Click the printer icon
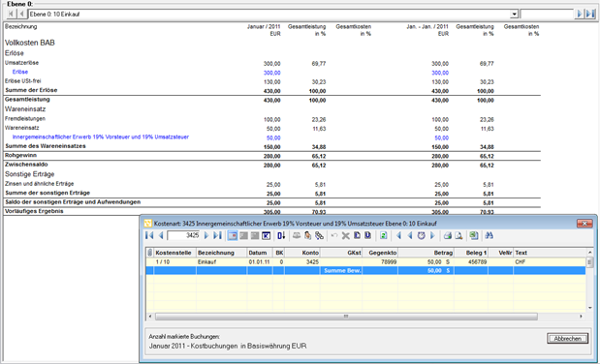The image size is (600, 364). click(x=447, y=235)
